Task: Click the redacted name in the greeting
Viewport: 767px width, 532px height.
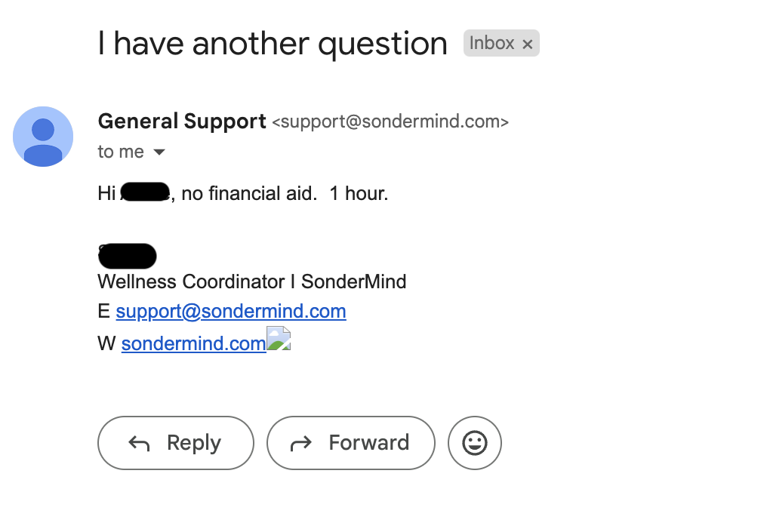Action: 144,192
